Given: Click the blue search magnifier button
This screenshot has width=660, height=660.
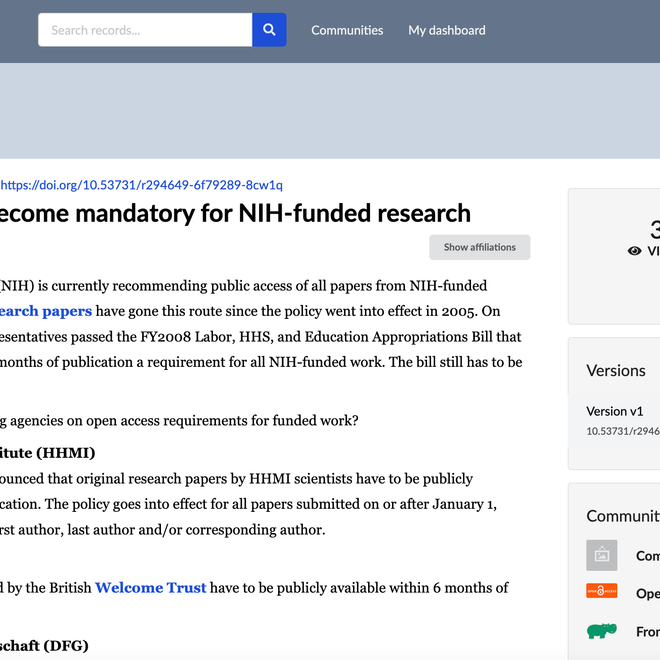Looking at the screenshot, I should [x=269, y=30].
